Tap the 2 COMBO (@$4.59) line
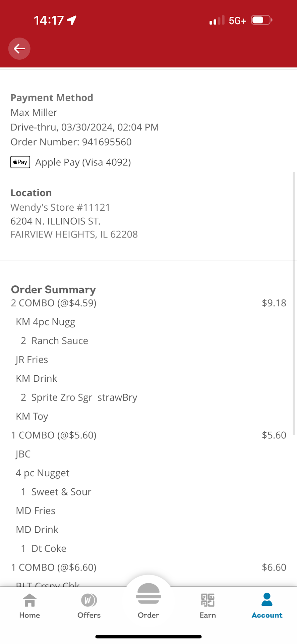This screenshot has width=297, height=644. coord(54,303)
